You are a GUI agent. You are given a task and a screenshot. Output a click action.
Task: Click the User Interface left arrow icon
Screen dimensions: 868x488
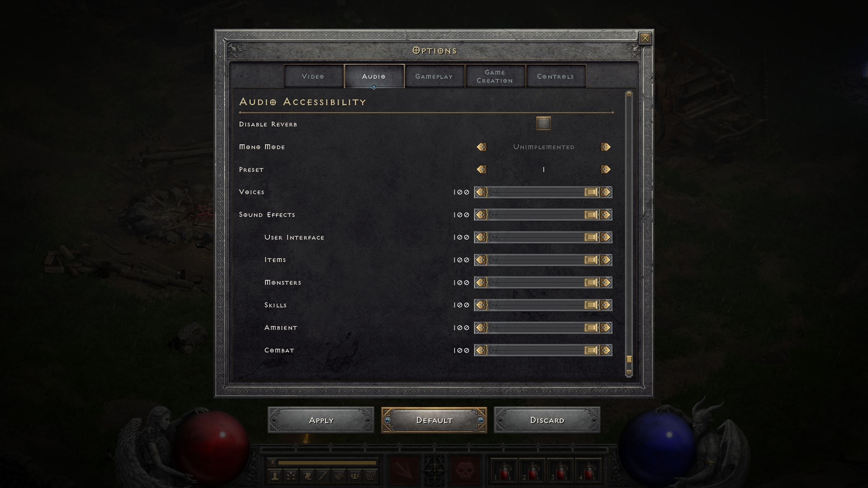click(x=480, y=237)
